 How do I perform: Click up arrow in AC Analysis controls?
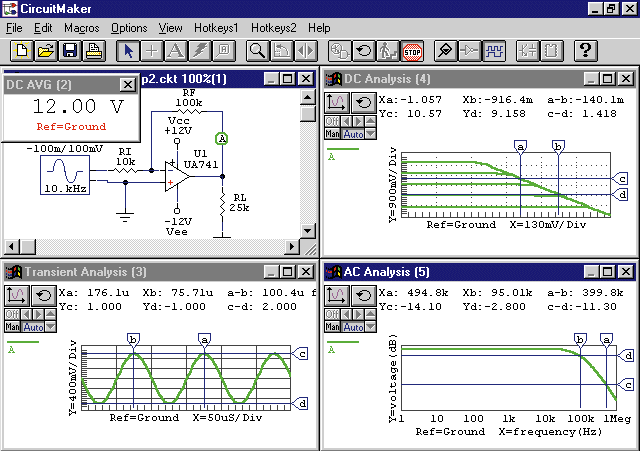click(x=371, y=314)
